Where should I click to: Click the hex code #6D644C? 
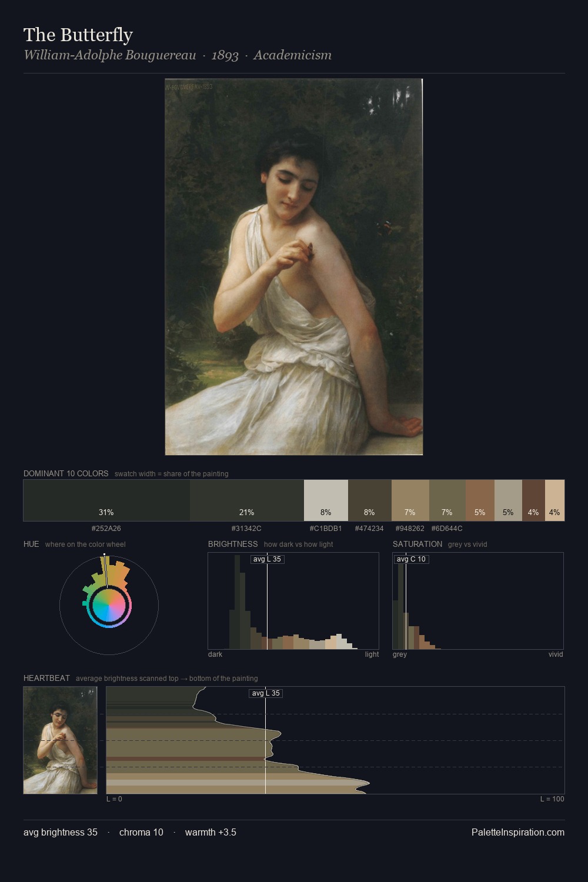click(447, 529)
